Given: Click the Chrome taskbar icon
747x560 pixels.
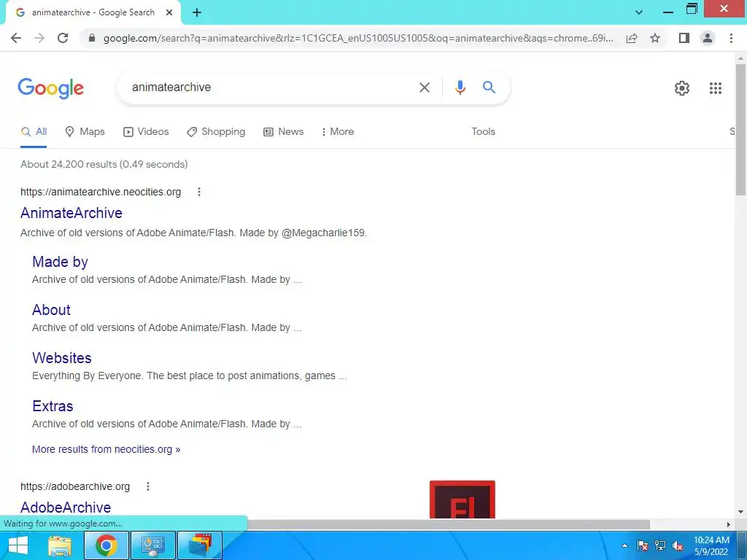Looking at the screenshot, I should pos(107,545).
